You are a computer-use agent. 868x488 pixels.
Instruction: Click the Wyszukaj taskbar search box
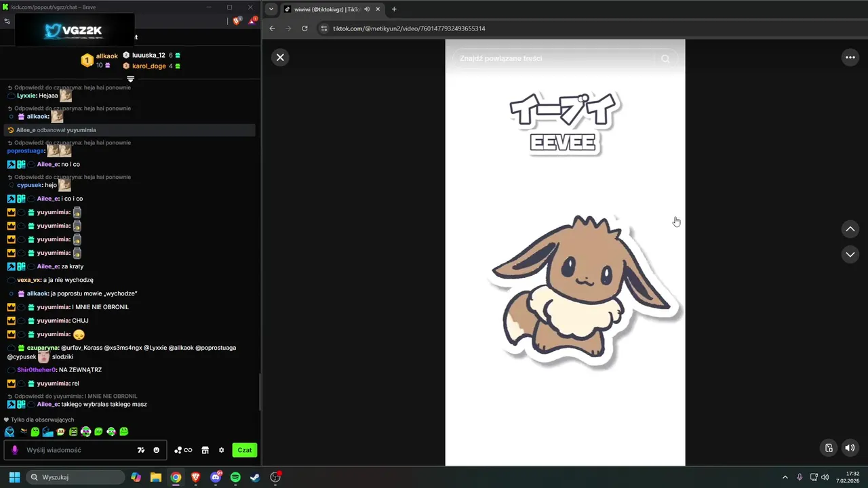[x=75, y=477]
